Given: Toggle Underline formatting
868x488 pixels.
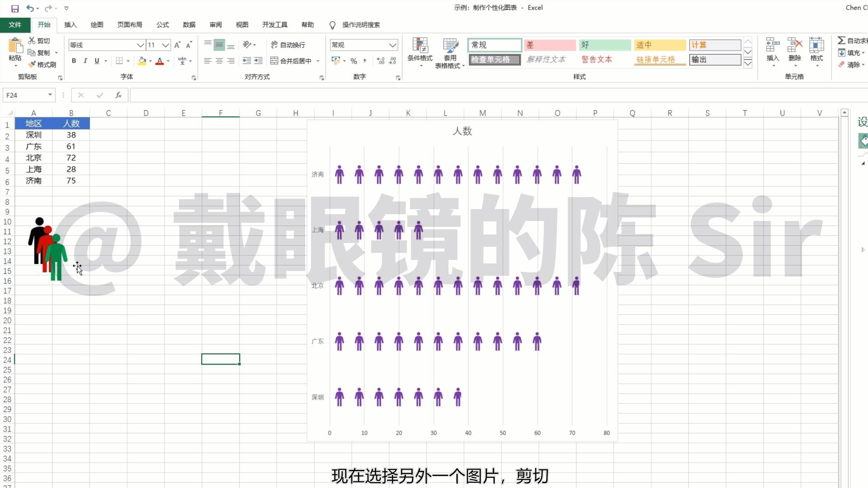Looking at the screenshot, I should [x=96, y=61].
